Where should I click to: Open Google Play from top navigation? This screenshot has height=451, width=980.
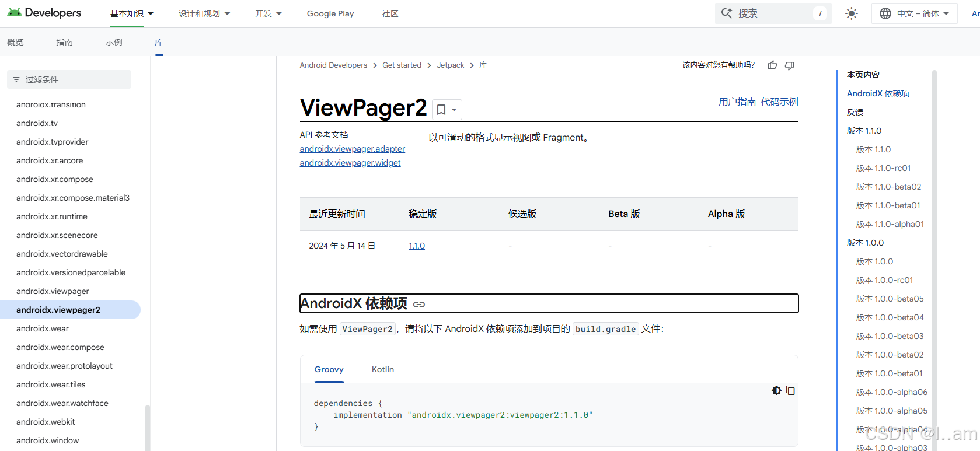(x=330, y=13)
